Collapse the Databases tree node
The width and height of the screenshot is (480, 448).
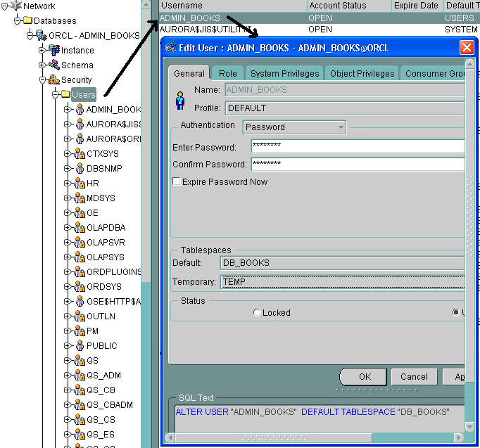point(18,21)
